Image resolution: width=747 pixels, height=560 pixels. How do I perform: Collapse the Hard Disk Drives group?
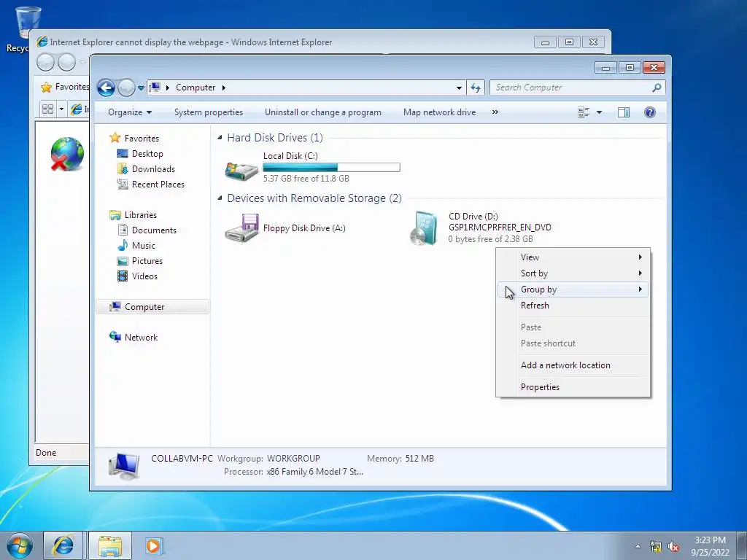[220, 138]
